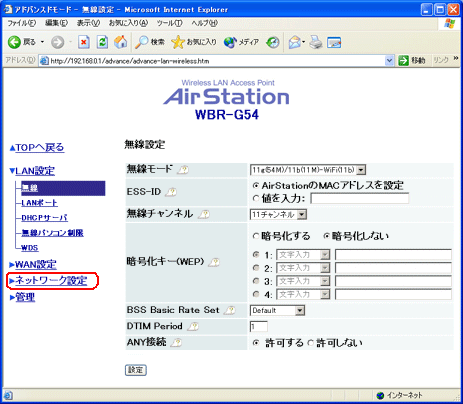Open key 3 文字入力 dropdown
Image resolution: width=463 pixels, height=404 pixels.
point(303,281)
